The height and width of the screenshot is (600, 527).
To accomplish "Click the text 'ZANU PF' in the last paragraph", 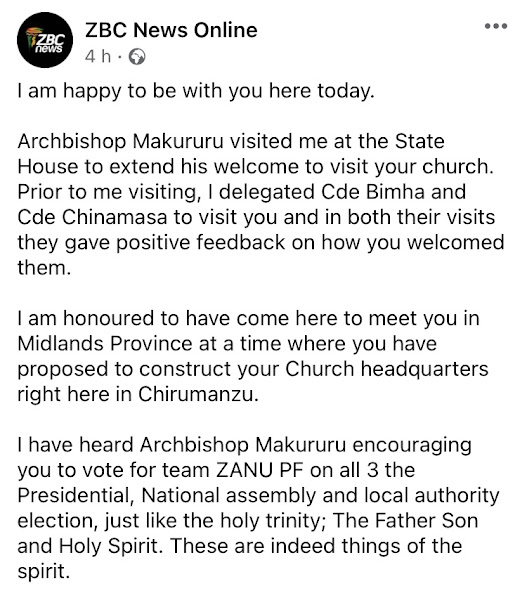I will [x=260, y=470].
